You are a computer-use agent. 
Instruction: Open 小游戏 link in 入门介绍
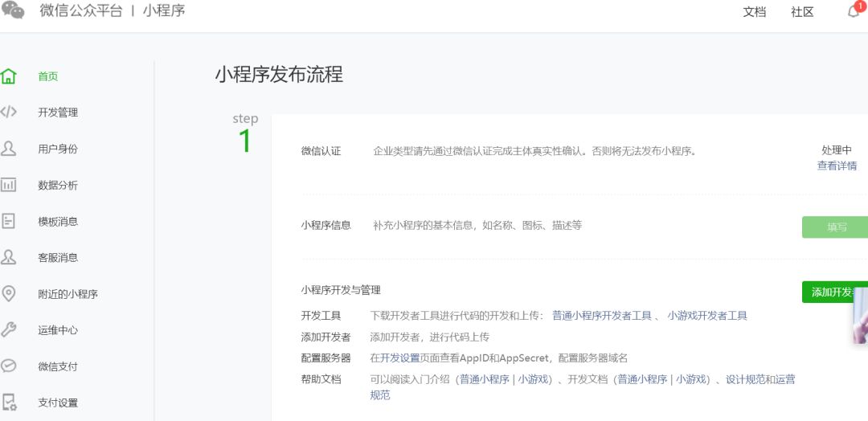click(x=533, y=379)
